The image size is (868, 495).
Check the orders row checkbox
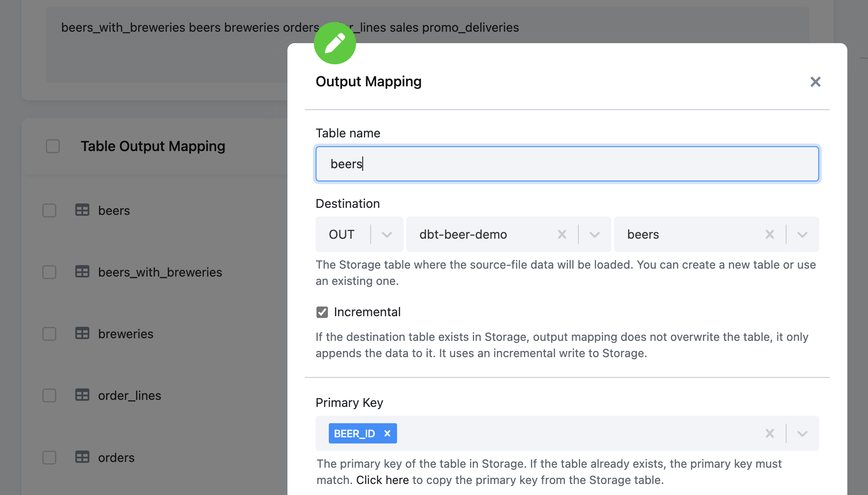tap(49, 458)
